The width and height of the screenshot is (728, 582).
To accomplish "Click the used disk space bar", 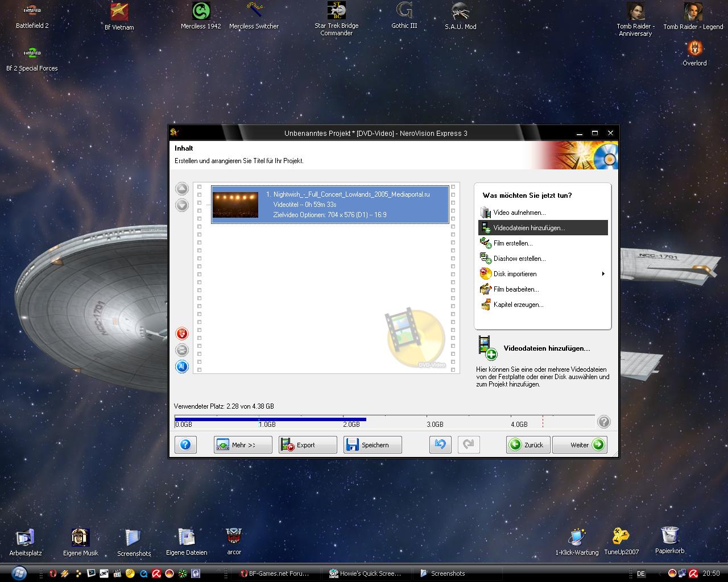I will click(x=271, y=419).
